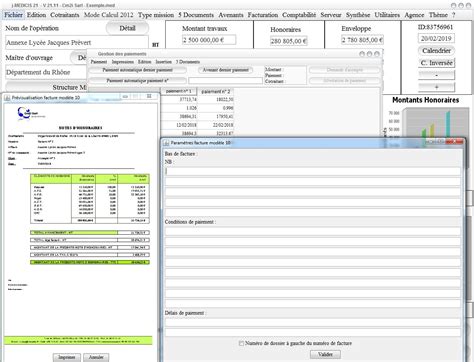
Task: Open the Agence menu
Action: [x=414, y=15]
